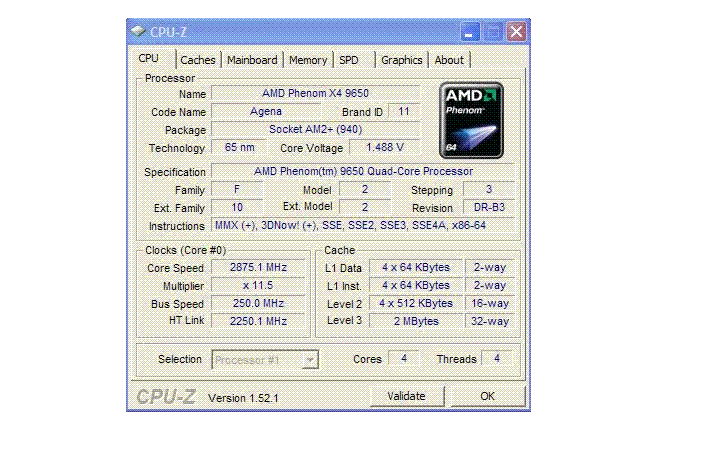Click the Multiplier value x 11.5
The height and width of the screenshot is (450, 720).
pyautogui.click(x=258, y=285)
